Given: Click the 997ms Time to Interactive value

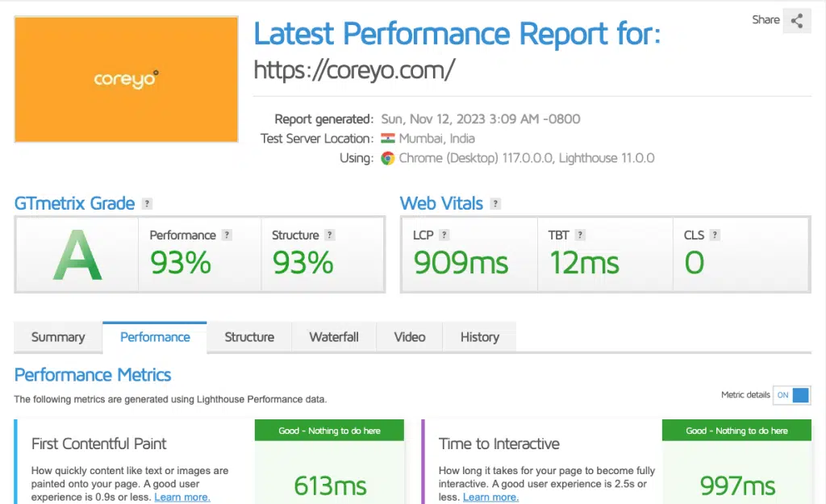Looking at the screenshot, I should click(737, 485).
